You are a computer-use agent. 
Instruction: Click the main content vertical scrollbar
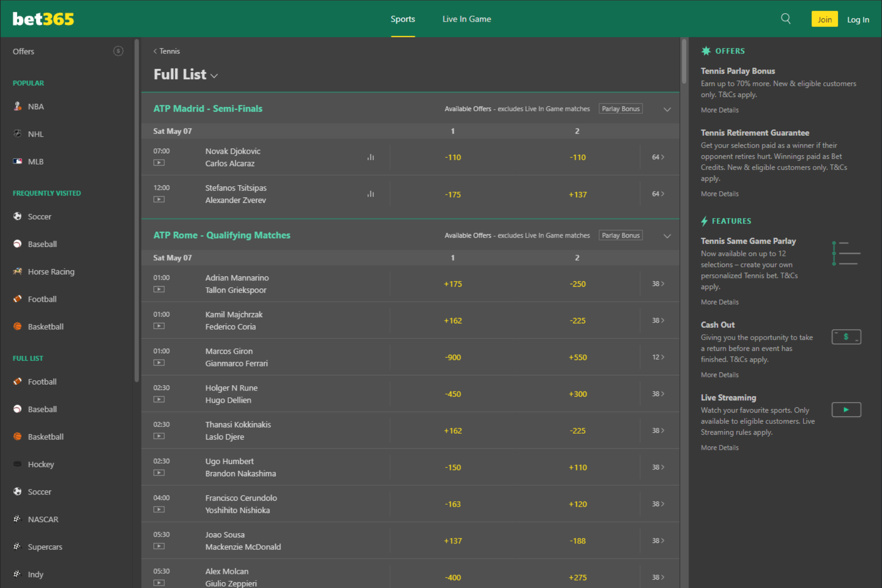684,61
